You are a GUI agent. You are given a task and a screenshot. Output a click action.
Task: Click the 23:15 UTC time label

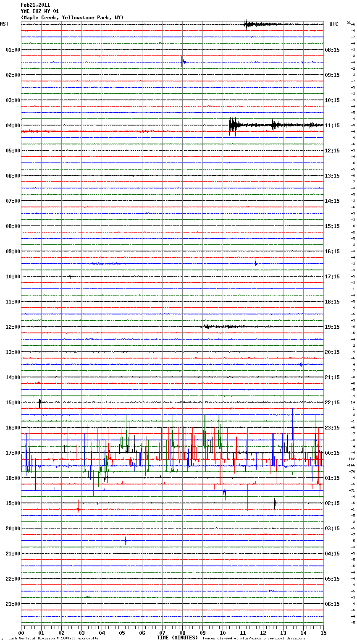pyautogui.click(x=332, y=427)
